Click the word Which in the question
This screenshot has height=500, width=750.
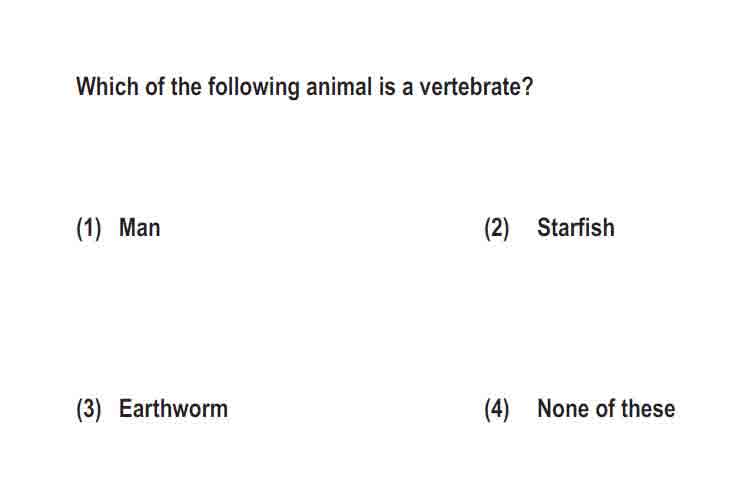pyautogui.click(x=107, y=87)
